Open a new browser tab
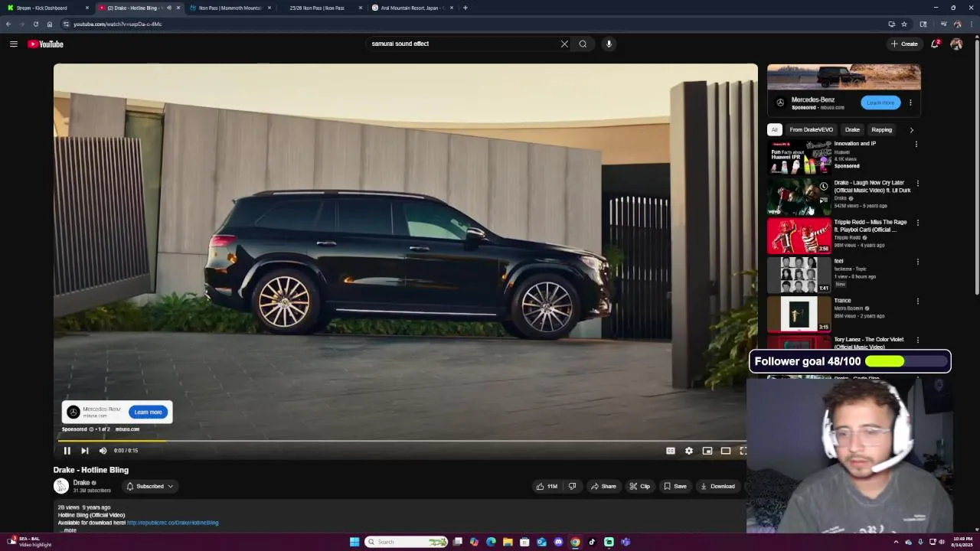980x551 pixels. 465,8
